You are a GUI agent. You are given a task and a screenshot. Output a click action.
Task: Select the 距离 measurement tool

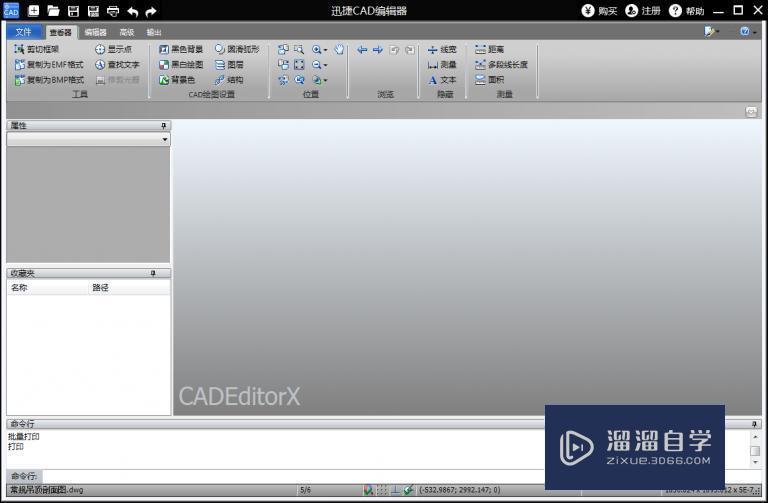(489, 49)
